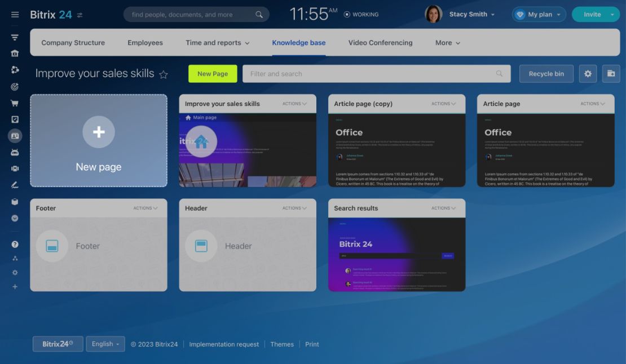Follow the Implementation request link

click(224, 344)
